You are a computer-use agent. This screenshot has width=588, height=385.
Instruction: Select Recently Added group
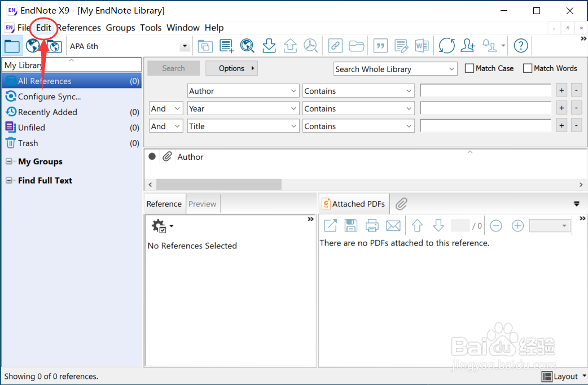72,112
